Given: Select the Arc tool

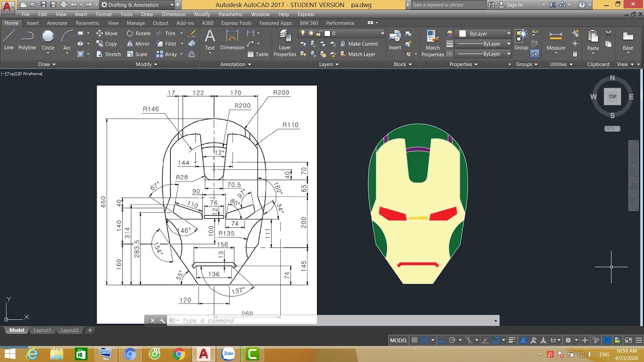Looking at the screenshot, I should coord(67,40).
